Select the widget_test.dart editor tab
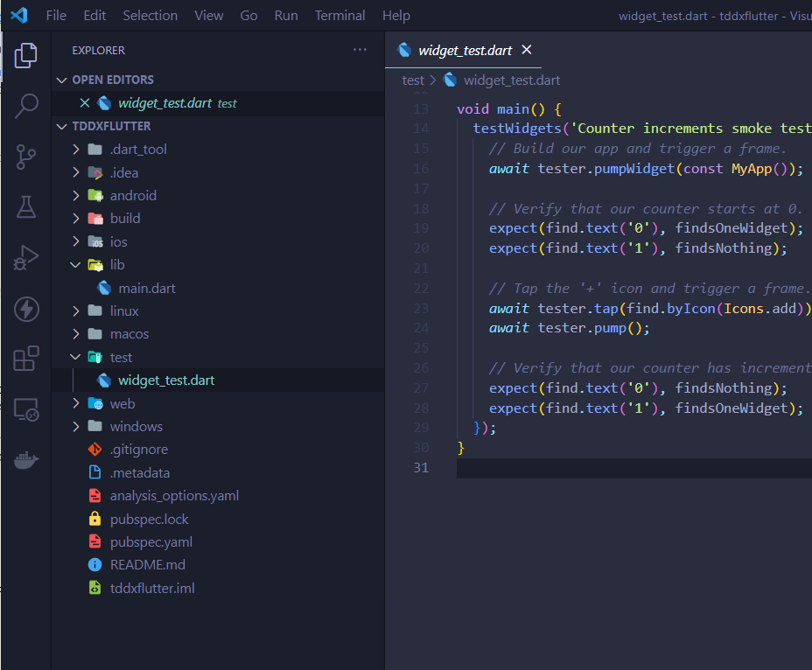Screen dimensions: 812x670 coord(464,50)
